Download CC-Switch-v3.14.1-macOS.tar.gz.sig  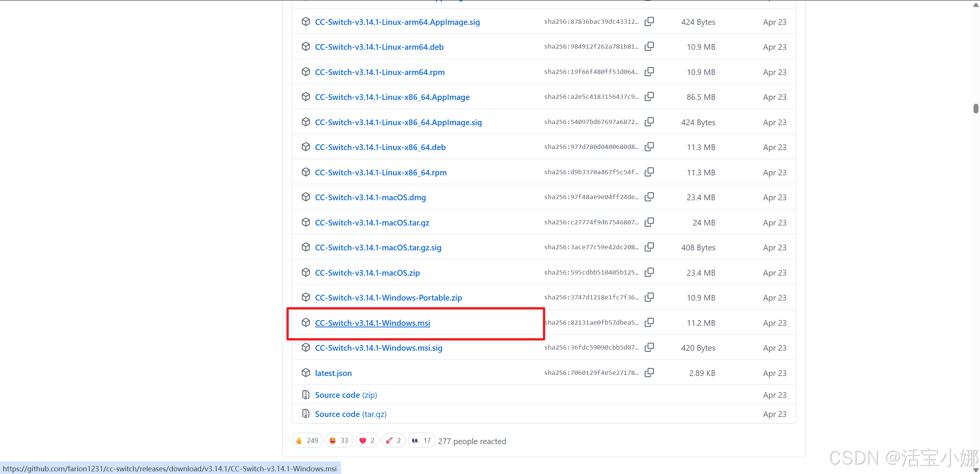[x=378, y=248]
